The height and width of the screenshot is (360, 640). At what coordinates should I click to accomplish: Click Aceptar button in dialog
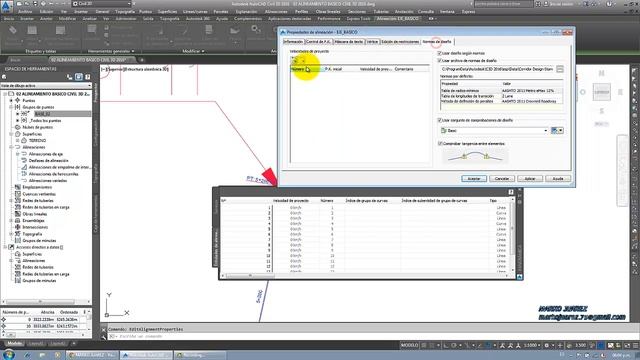tap(473, 178)
